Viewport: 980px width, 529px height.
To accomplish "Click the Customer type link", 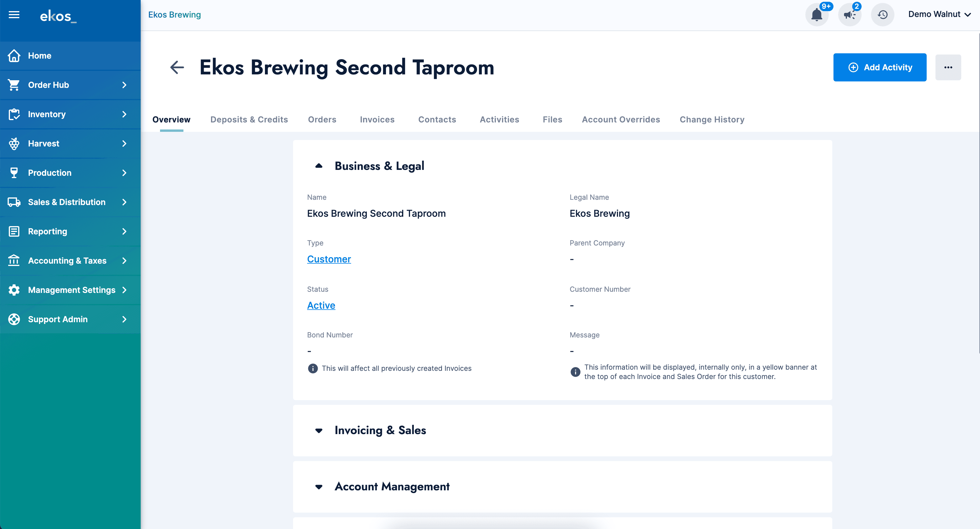I will point(329,259).
